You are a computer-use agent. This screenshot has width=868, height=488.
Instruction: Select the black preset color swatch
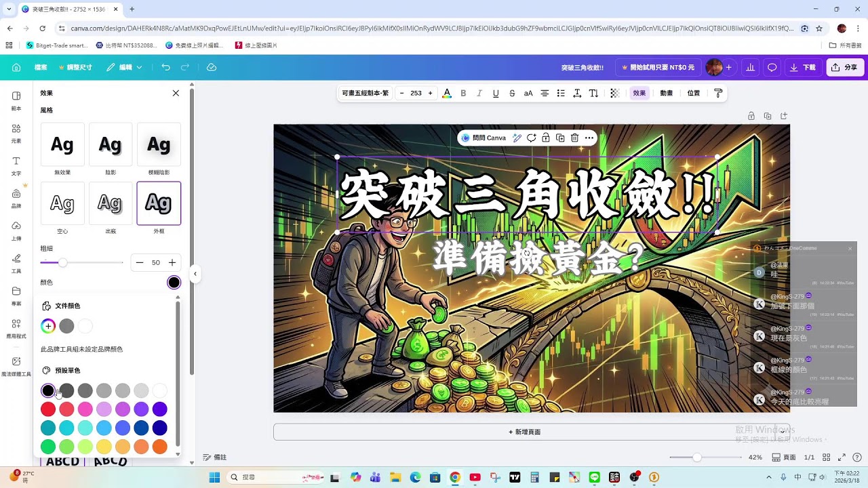[x=47, y=390]
